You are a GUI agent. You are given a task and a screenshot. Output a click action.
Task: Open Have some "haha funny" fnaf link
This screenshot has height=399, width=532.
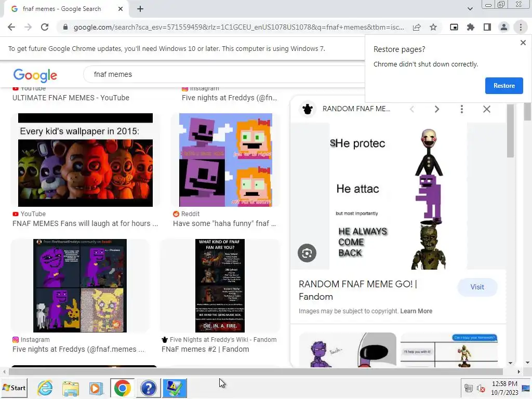point(224,223)
